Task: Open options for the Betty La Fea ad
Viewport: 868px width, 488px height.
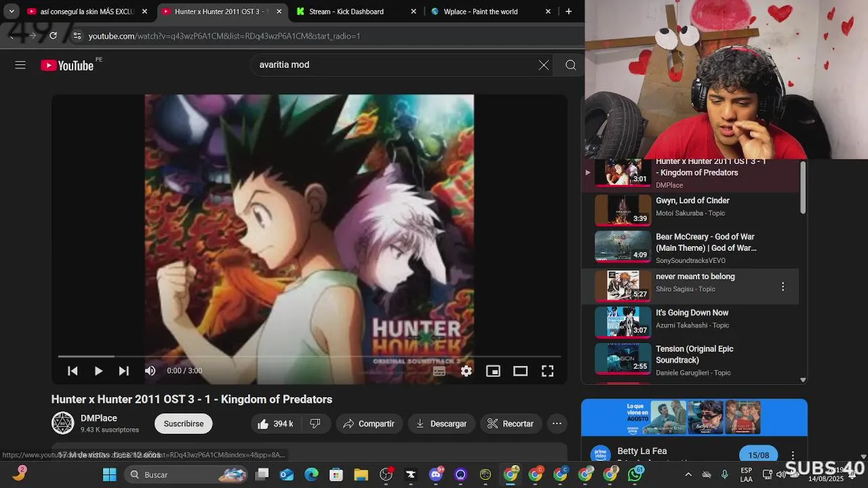Action: coord(793,455)
